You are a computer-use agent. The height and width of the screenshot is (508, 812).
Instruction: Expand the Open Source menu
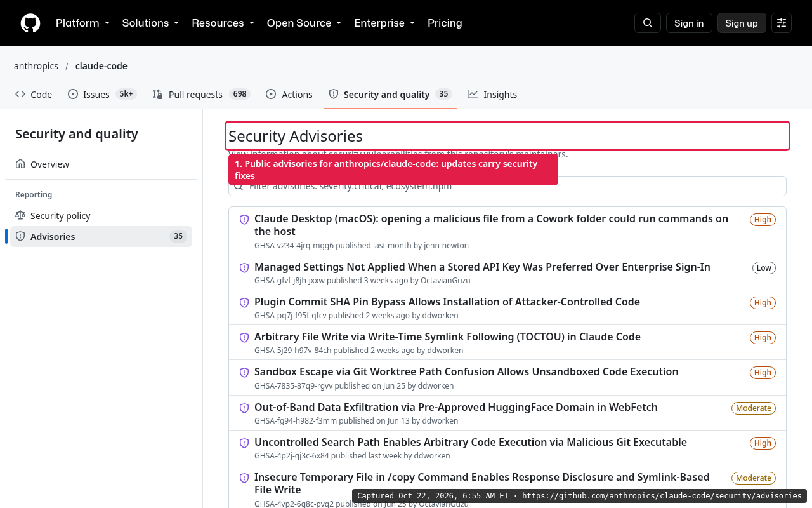[304, 23]
